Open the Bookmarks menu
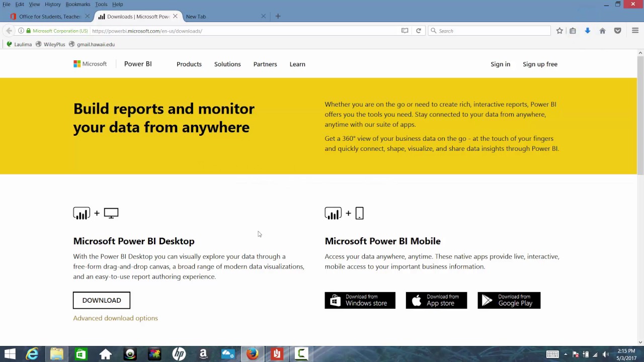 click(x=78, y=4)
